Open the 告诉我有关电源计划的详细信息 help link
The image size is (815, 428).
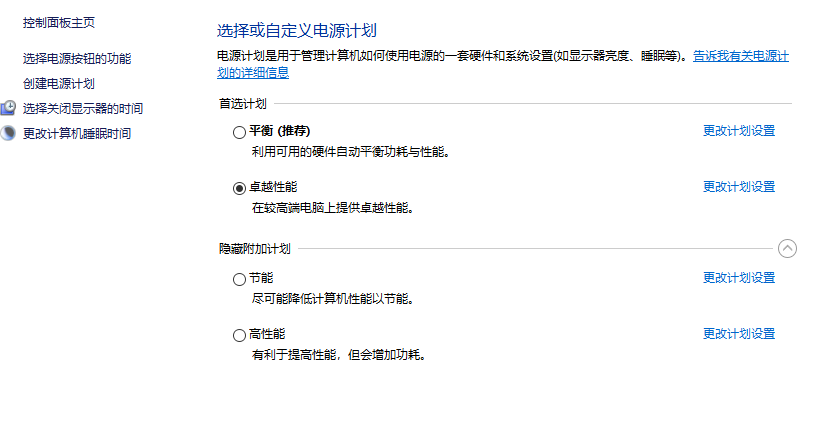741,58
